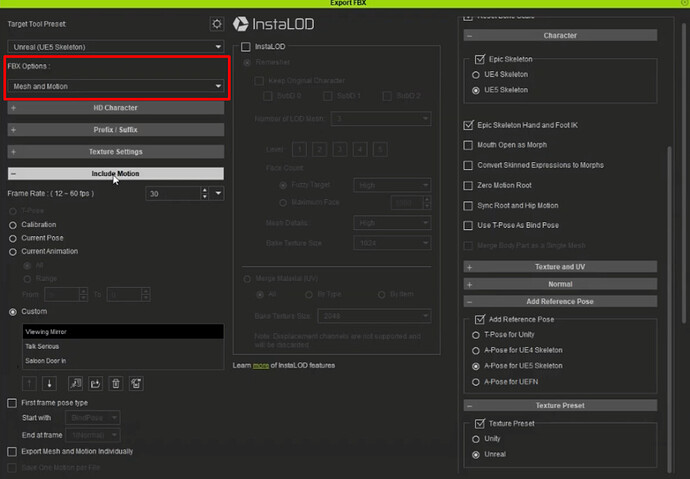Collapse the Character section

click(560, 35)
